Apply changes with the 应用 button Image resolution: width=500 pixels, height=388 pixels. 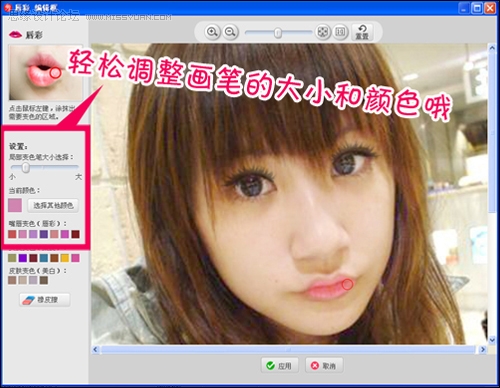pyautogui.click(x=279, y=366)
